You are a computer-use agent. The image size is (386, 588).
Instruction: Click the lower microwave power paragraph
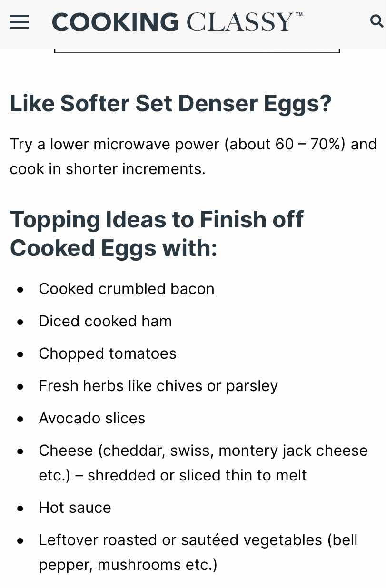(x=193, y=156)
